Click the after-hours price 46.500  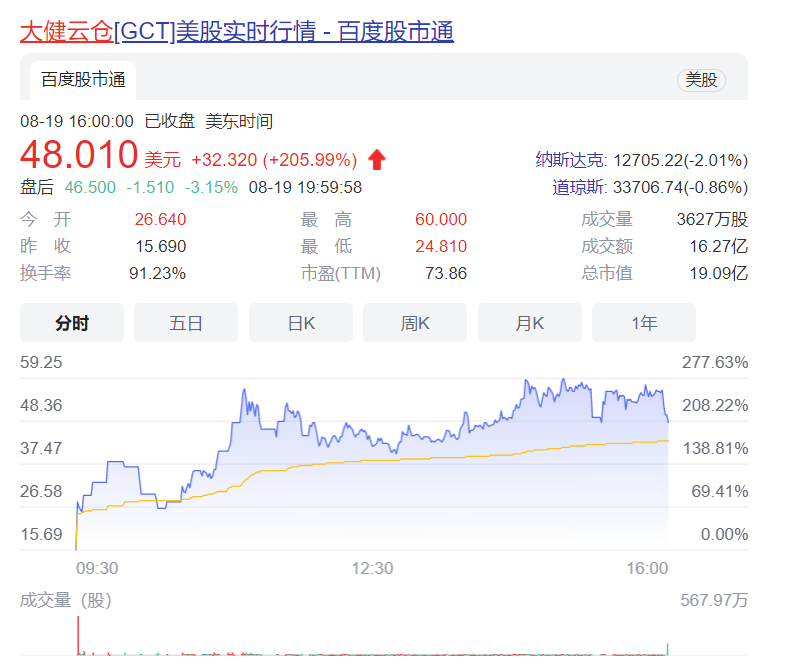click(90, 187)
